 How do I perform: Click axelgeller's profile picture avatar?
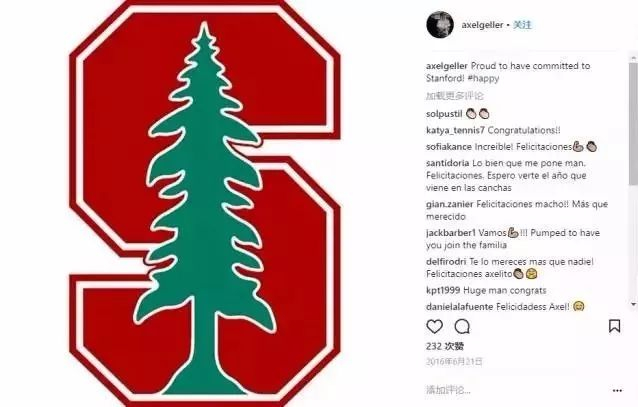click(x=438, y=24)
